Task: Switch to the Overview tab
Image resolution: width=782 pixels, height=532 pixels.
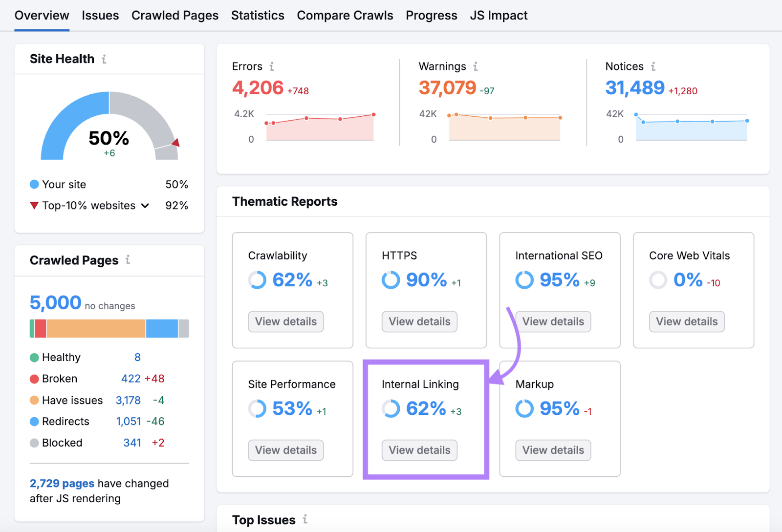Action: (42, 16)
